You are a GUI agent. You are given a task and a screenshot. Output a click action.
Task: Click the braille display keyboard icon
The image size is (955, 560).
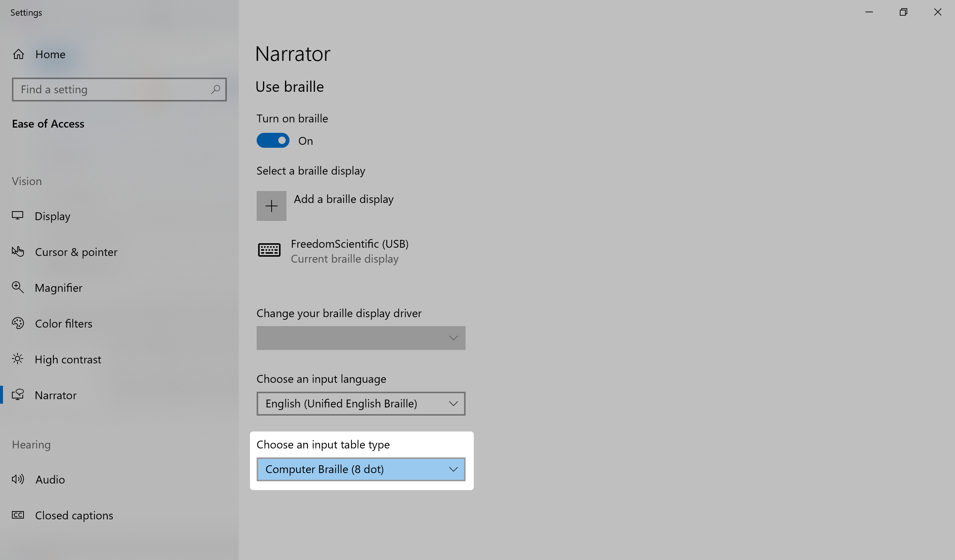(x=269, y=250)
